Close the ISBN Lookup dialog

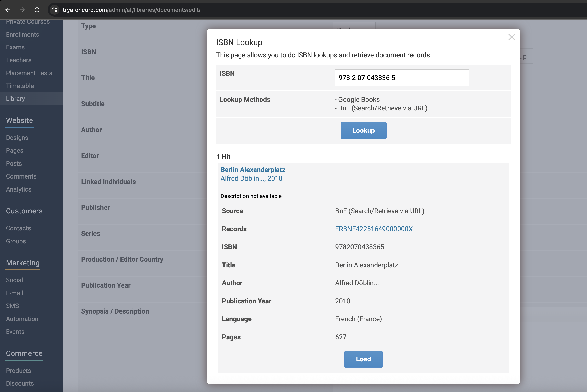pyautogui.click(x=511, y=37)
